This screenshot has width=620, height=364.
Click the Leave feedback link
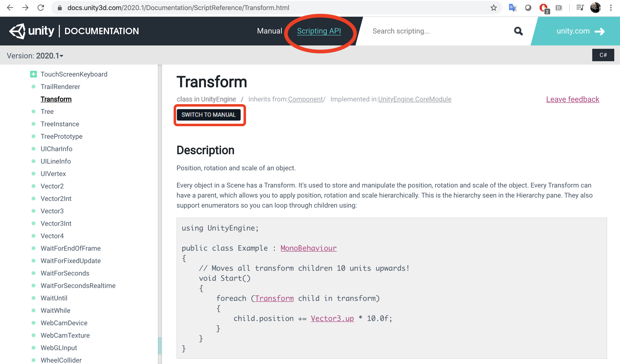tap(573, 99)
